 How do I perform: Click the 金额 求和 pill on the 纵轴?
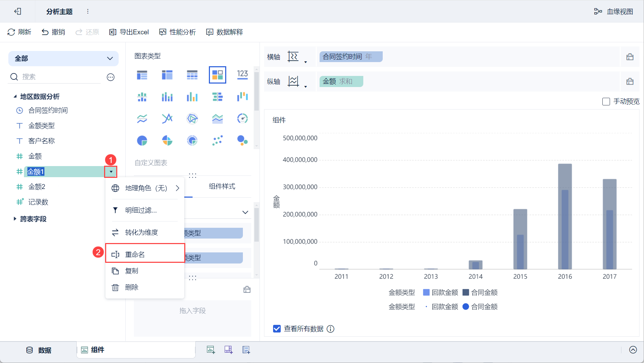tap(341, 81)
